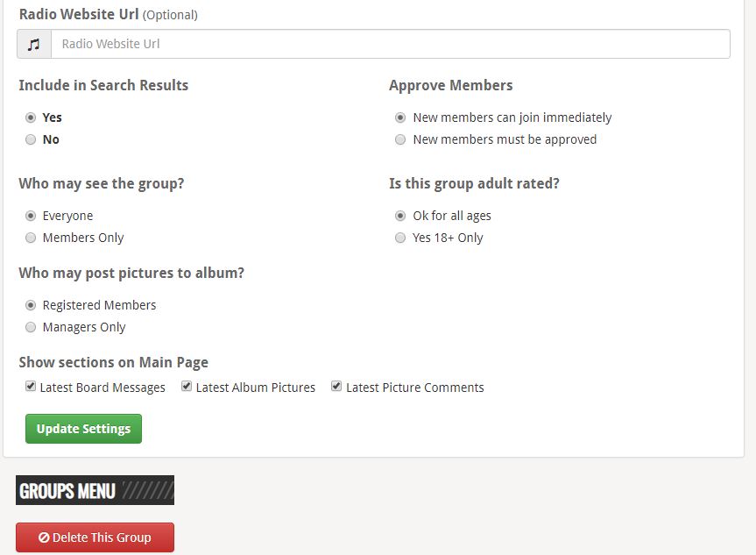The height and width of the screenshot is (555, 756).
Task: Select Everyone for who may see group
Action: (31, 216)
